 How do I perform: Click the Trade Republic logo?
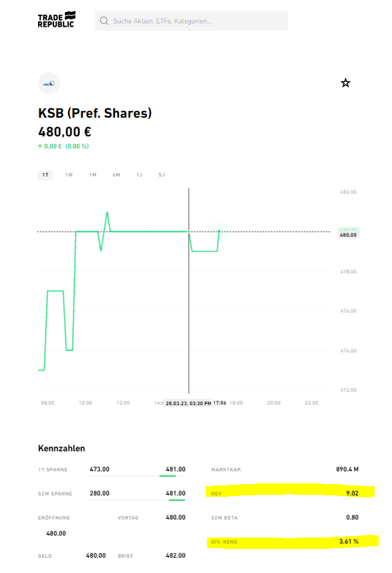tap(57, 19)
